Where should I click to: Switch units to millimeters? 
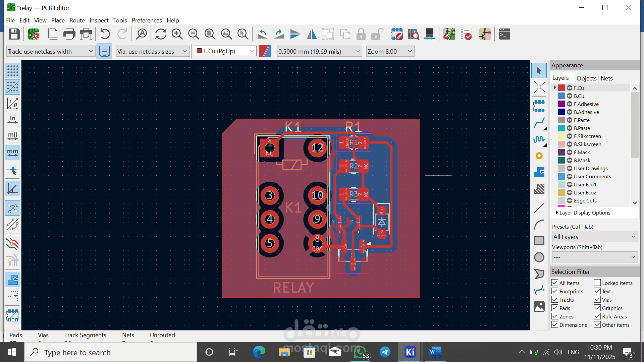pos(12,153)
